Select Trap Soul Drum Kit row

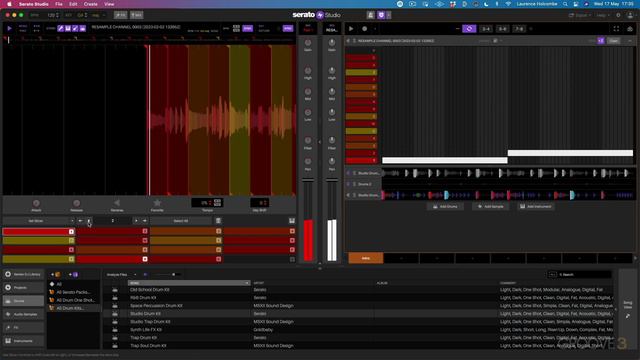click(358, 346)
